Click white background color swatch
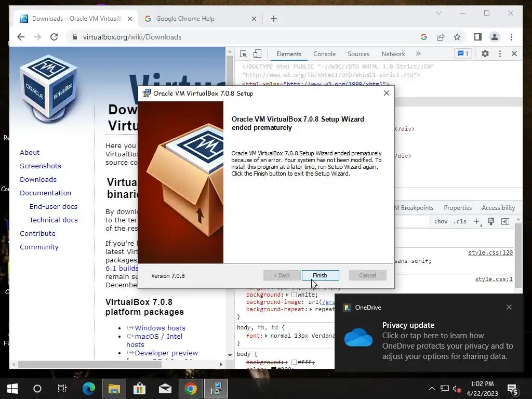Viewport: 532px width, 399px height. coord(294,295)
